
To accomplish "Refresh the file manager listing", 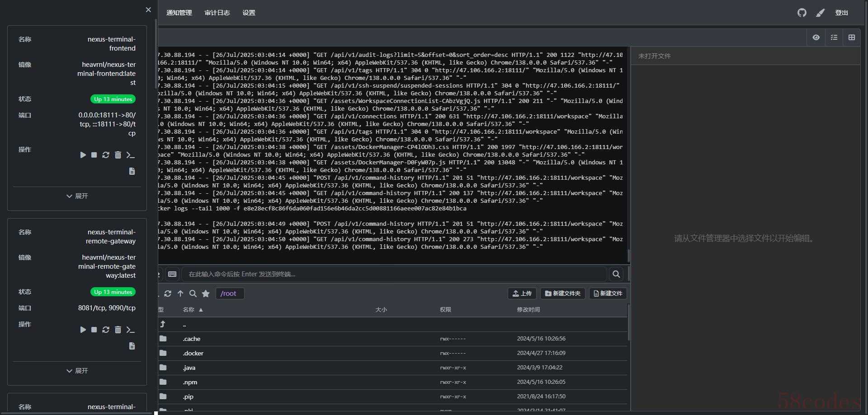I will [x=168, y=294].
